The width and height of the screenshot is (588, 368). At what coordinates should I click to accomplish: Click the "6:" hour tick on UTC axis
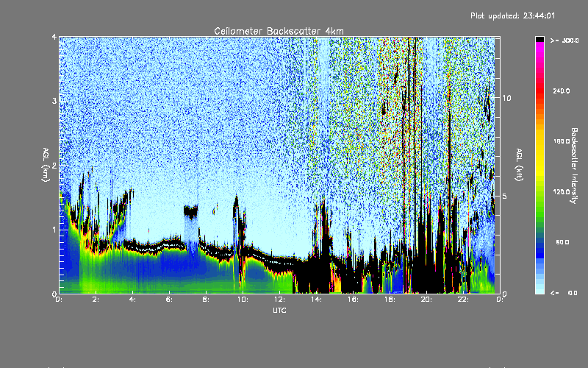click(170, 300)
